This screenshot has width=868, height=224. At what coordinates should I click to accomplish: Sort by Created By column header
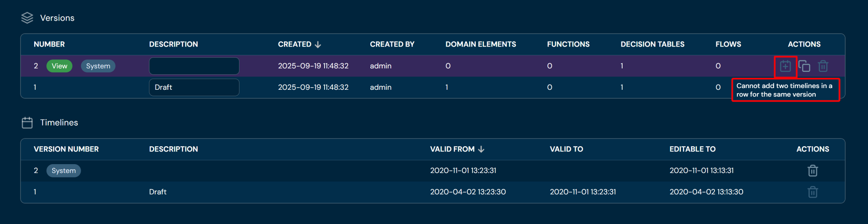click(392, 44)
